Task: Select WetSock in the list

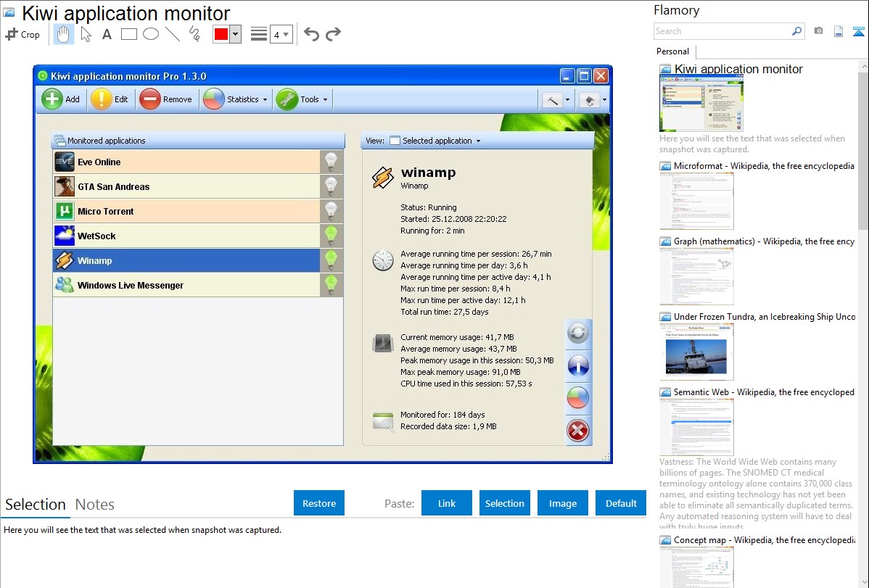Action: (186, 236)
